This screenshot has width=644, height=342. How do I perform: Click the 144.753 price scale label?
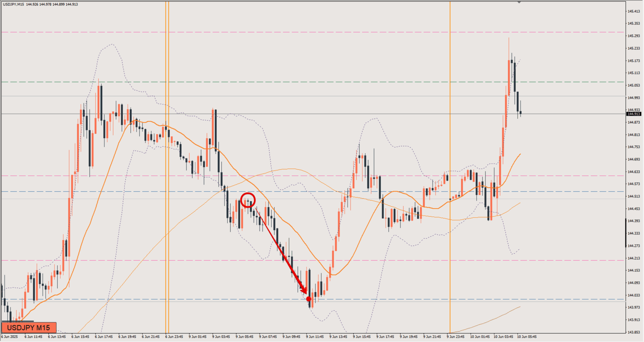634,147
